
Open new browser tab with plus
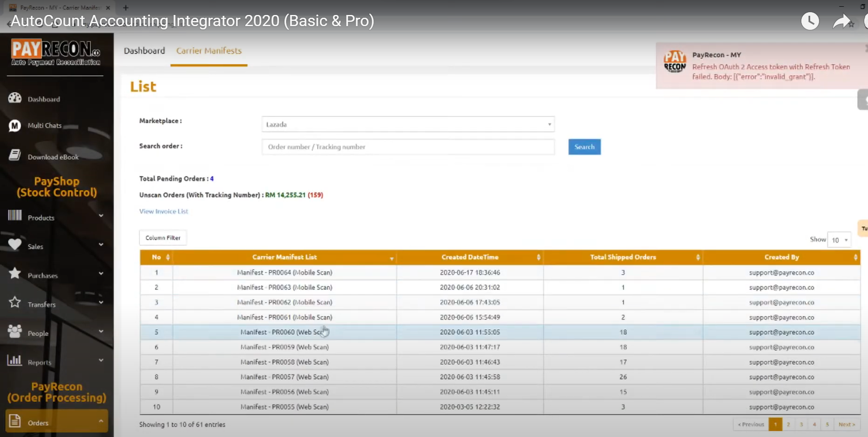click(x=125, y=7)
